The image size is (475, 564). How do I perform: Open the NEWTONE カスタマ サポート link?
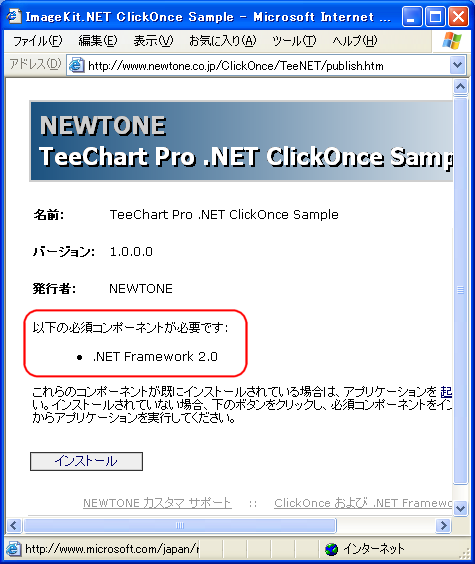pyautogui.click(x=157, y=503)
